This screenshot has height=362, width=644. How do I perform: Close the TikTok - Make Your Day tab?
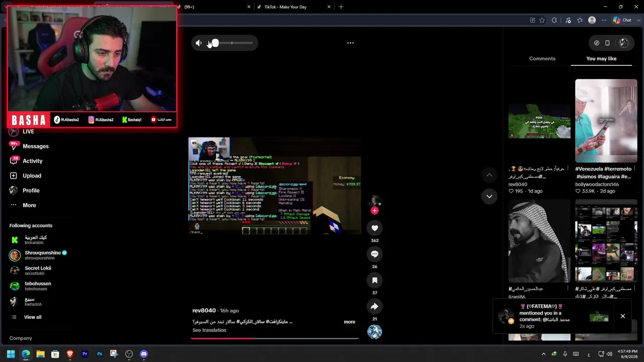[x=329, y=7]
